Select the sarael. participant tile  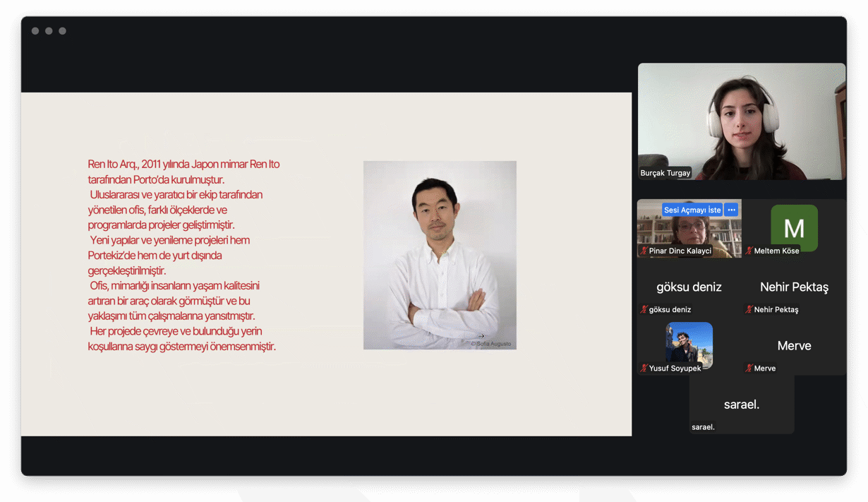pos(741,404)
